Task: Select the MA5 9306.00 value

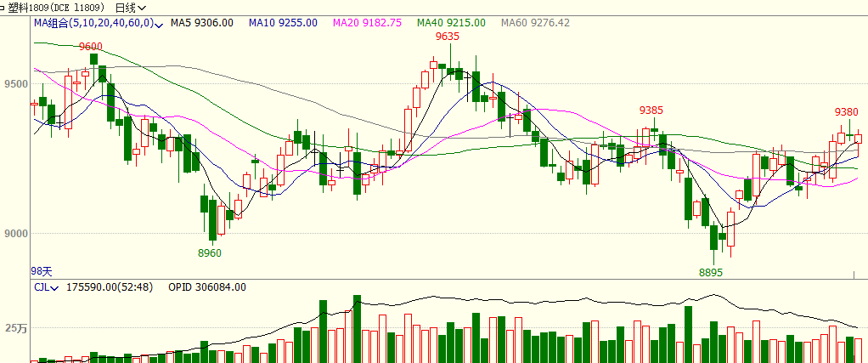Action: (x=202, y=23)
